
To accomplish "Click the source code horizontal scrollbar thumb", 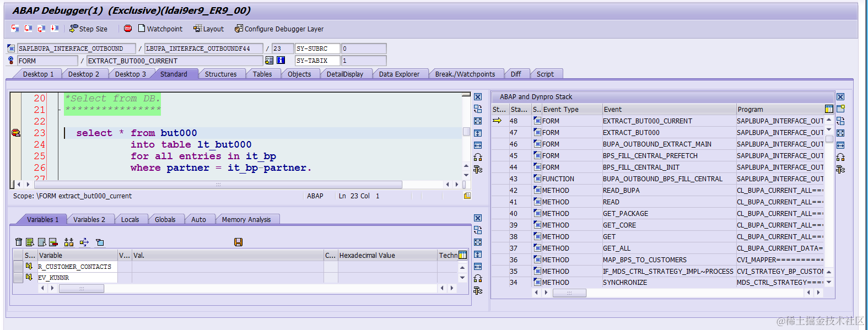I will pyautogui.click(x=218, y=185).
